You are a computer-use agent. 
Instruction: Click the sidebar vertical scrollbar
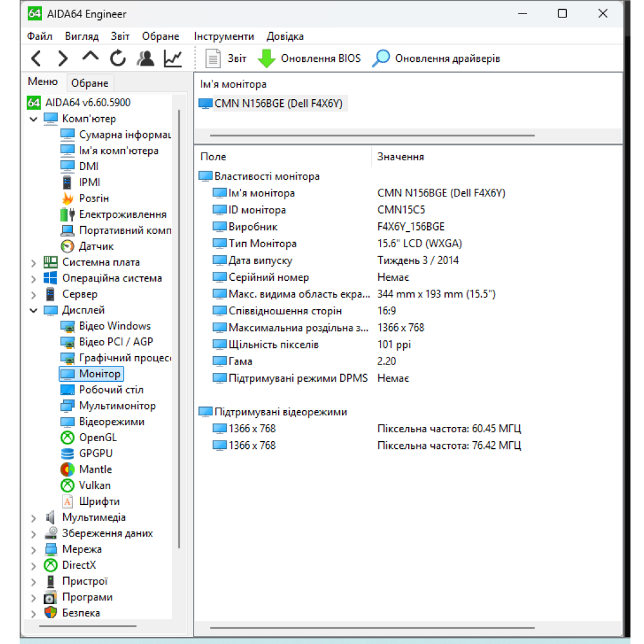pyautogui.click(x=179, y=328)
